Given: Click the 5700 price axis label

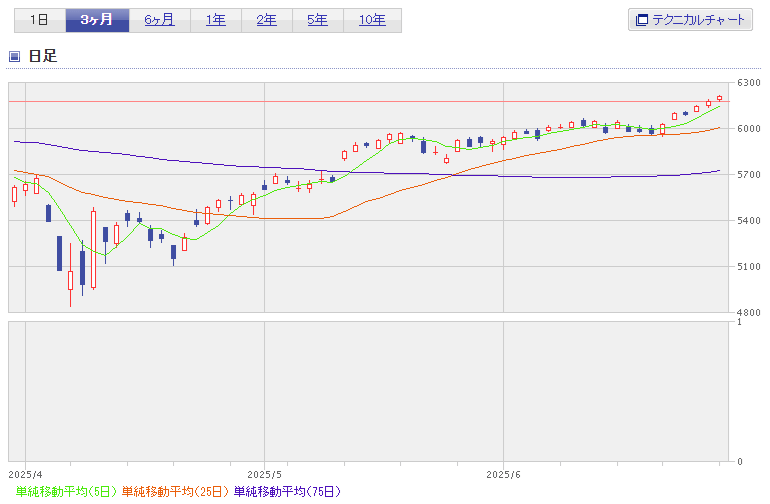Looking at the screenshot, I should coord(748,174).
